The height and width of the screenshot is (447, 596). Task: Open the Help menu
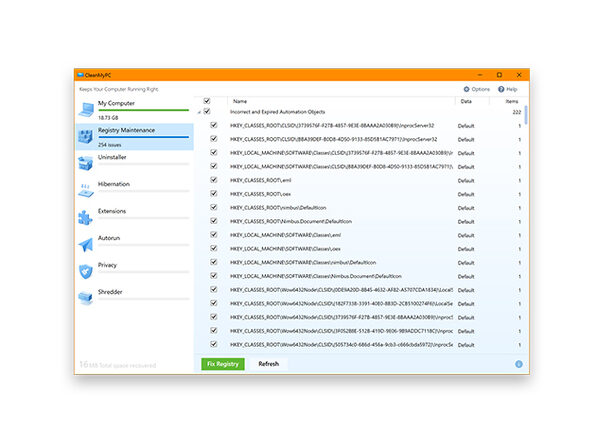click(x=507, y=89)
